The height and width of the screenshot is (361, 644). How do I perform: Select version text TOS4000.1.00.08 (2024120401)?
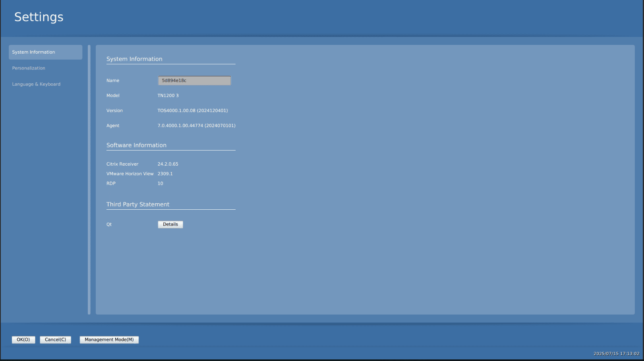pos(193,111)
